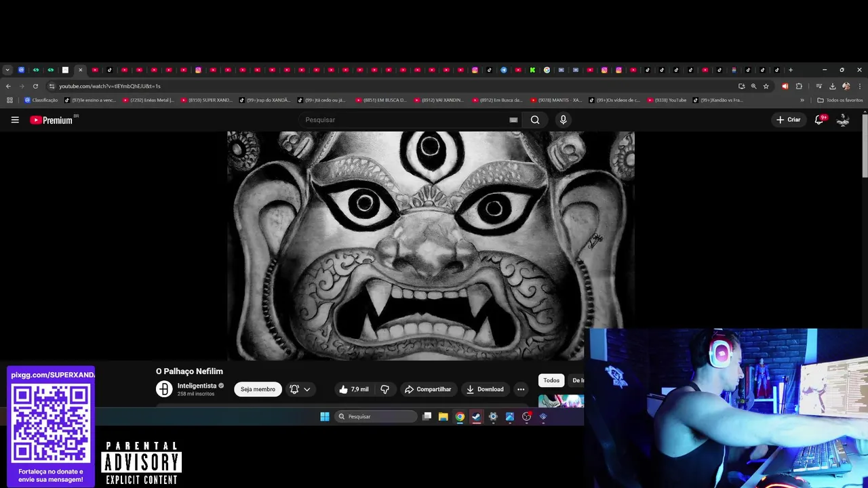Open '(99+)Xandão vs Fra...' bookmark

tap(718, 100)
